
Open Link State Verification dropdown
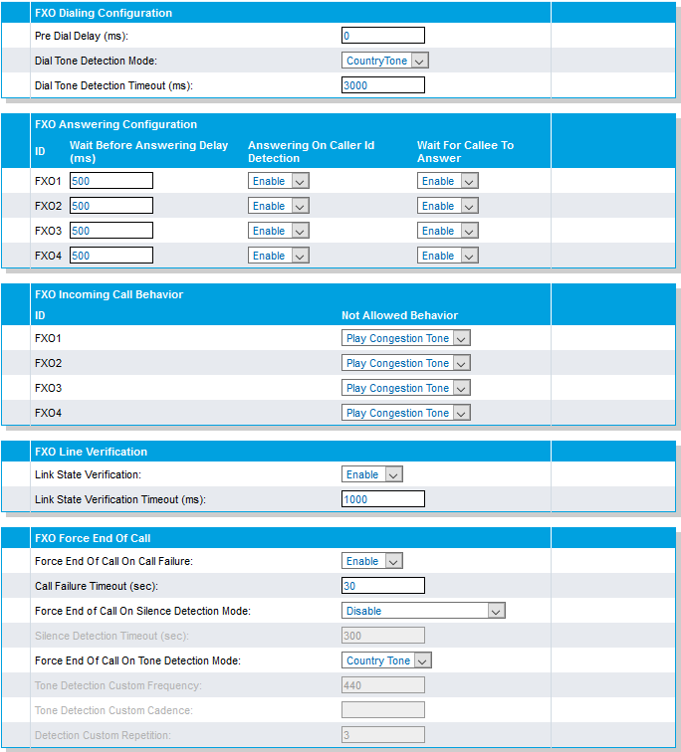pyautogui.click(x=372, y=475)
